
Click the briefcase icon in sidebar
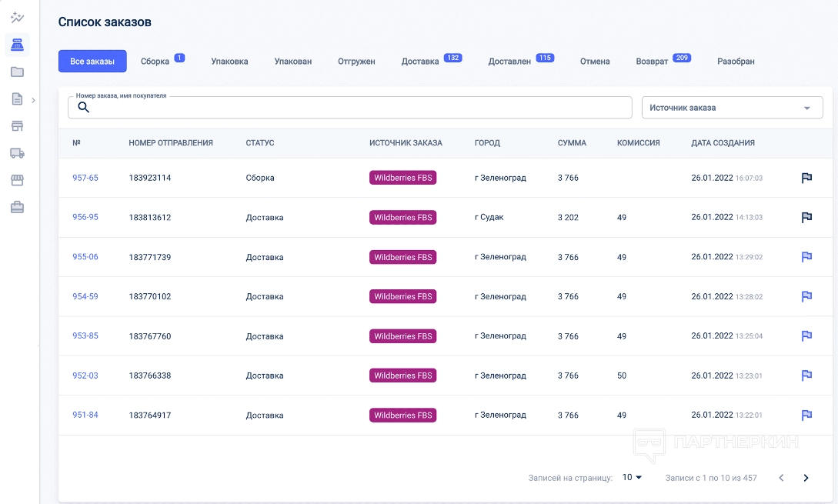coord(17,207)
